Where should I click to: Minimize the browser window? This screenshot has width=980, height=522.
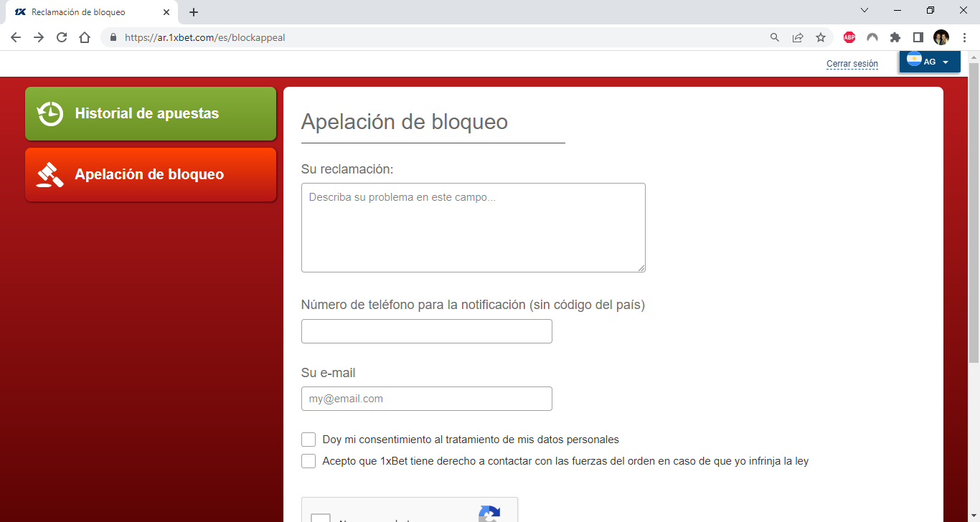[x=897, y=10]
